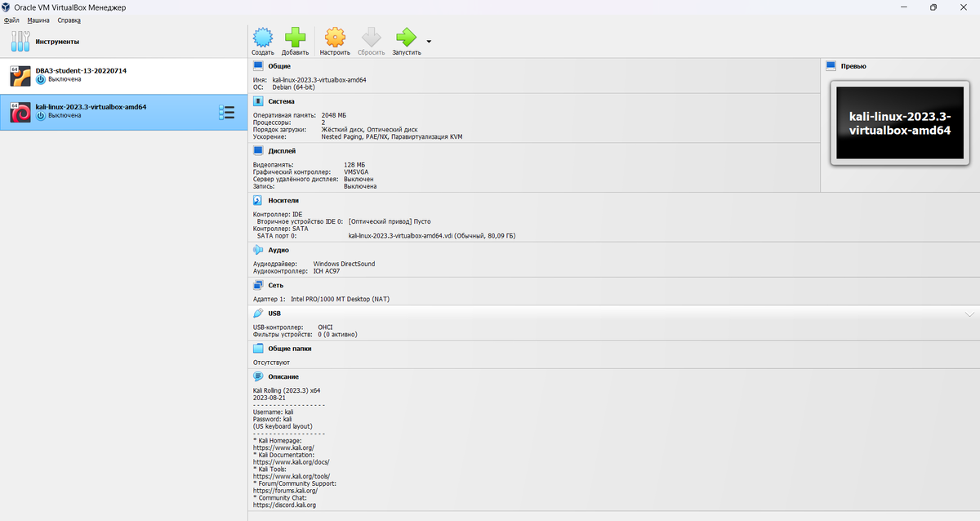980x521 pixels.
Task: Collapse USB section with the chevron
Action: pyautogui.click(x=969, y=314)
